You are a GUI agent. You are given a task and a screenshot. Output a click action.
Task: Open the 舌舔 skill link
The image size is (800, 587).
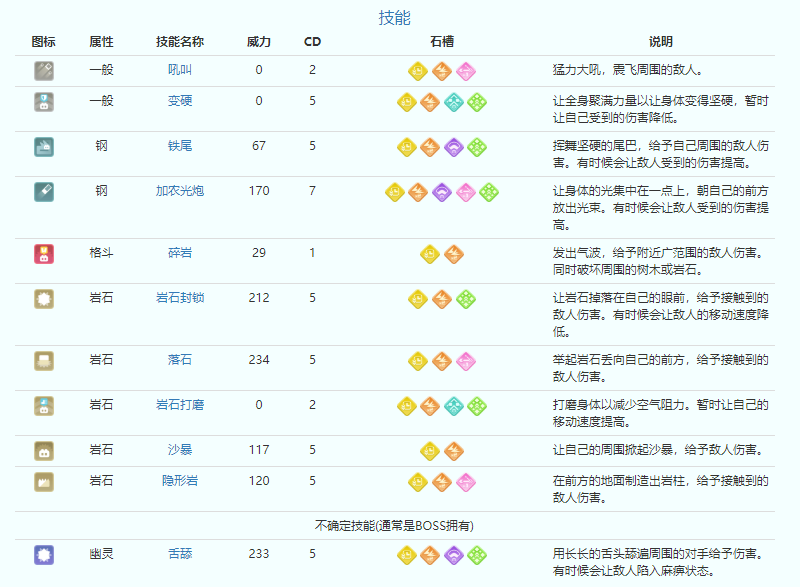pyautogui.click(x=180, y=553)
